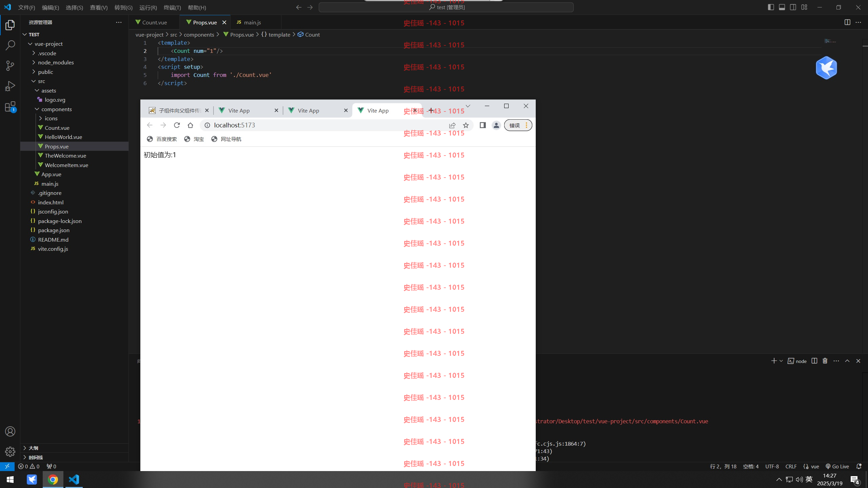Open the Edit menu
This screenshot has width=868, height=488.
click(50, 7)
